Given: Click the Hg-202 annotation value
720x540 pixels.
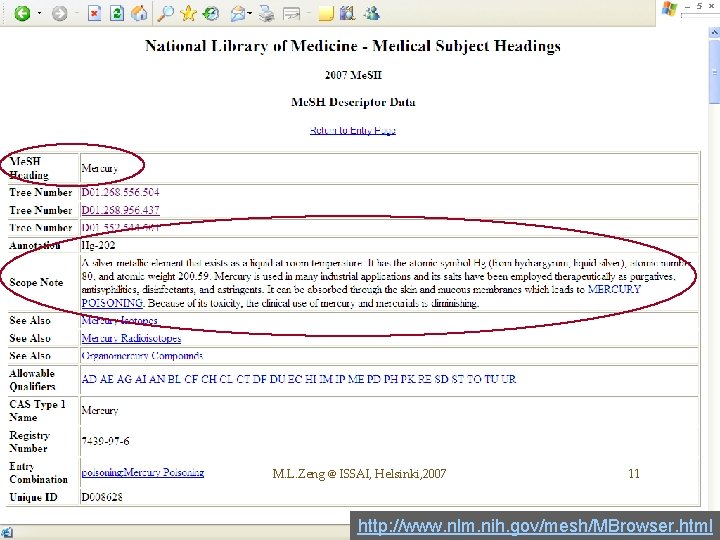Looking at the screenshot, I should click(98, 245).
